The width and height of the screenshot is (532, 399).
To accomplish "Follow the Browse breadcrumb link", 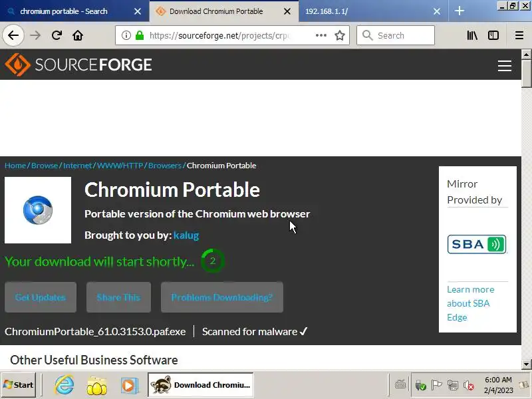I will (x=45, y=166).
